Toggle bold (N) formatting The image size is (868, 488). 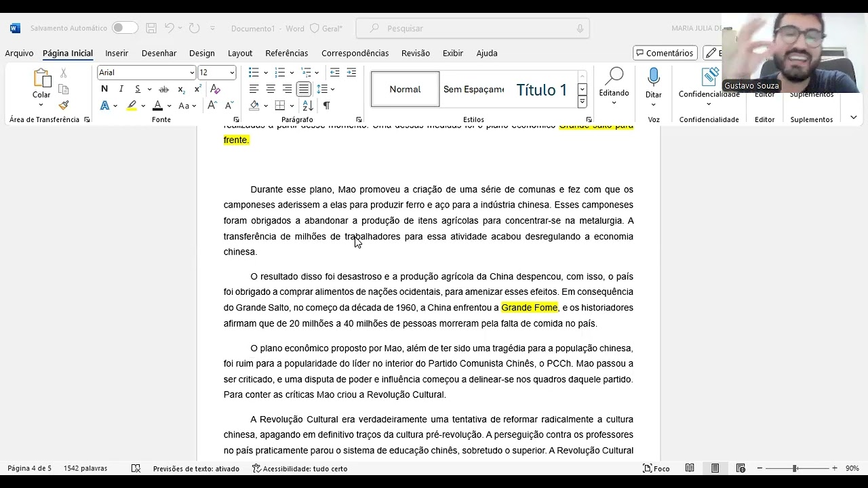point(104,89)
